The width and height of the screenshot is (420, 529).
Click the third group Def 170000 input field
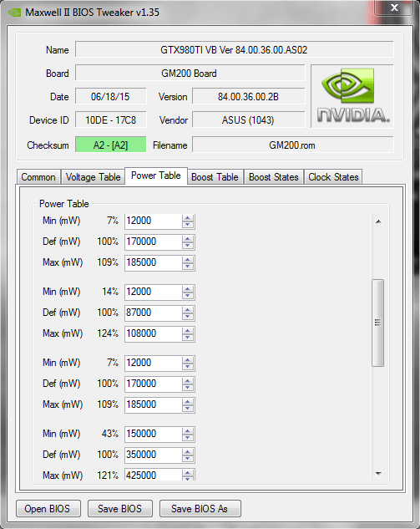click(x=154, y=384)
